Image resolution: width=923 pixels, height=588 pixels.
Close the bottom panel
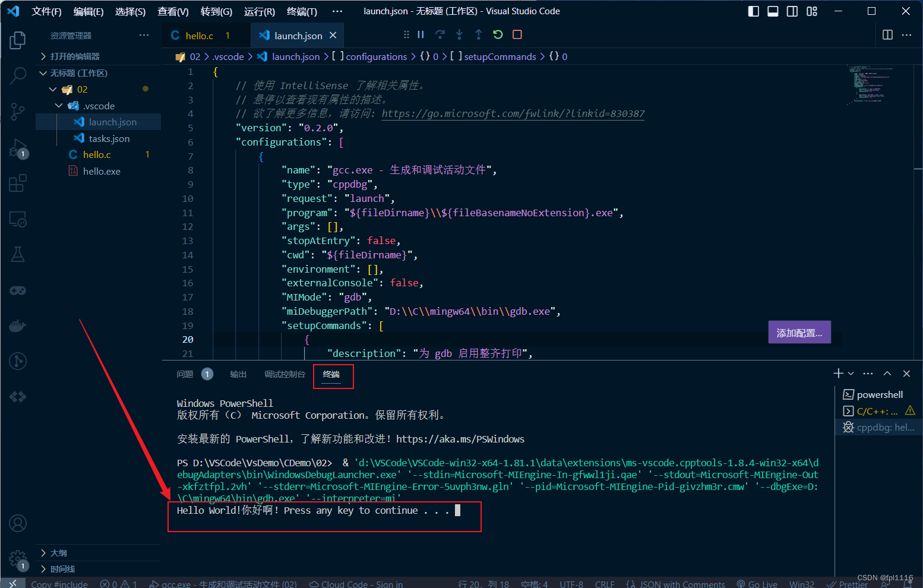[906, 374]
